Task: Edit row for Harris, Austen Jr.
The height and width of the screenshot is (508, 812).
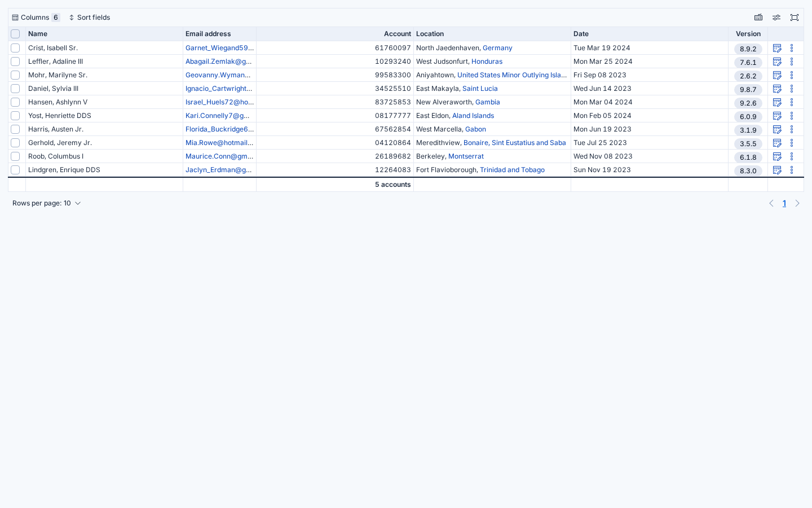Action: click(777, 129)
